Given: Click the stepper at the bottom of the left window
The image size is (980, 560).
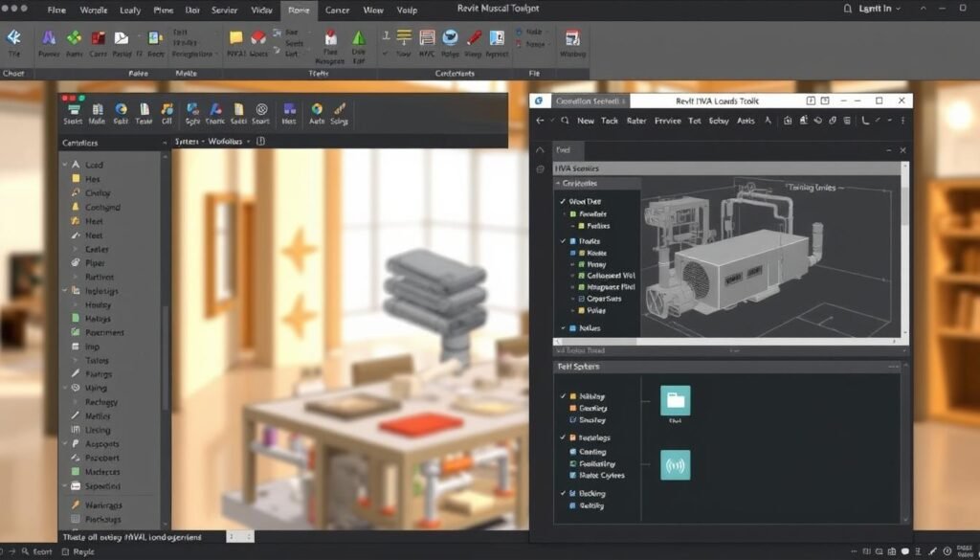Looking at the screenshot, I should pos(240,536).
